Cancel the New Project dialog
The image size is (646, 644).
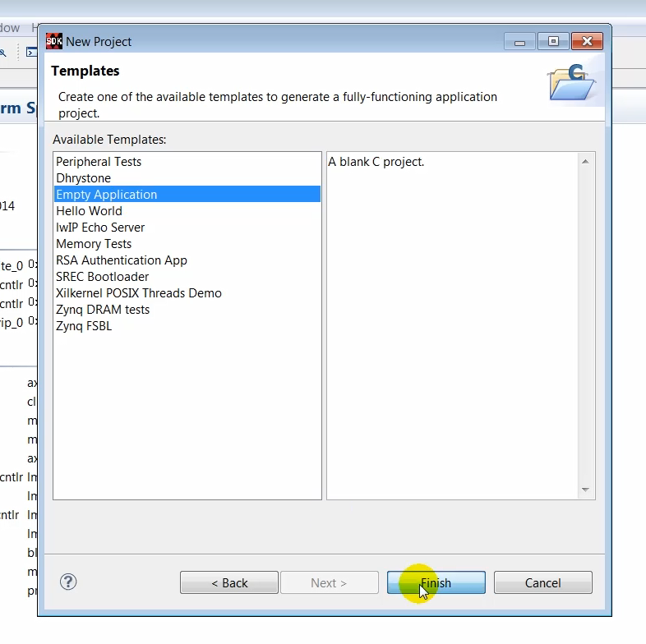click(x=542, y=583)
